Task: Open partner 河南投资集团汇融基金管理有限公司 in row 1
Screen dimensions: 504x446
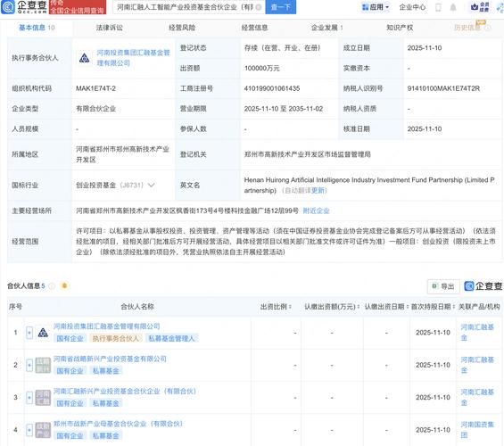Action: 107,326
